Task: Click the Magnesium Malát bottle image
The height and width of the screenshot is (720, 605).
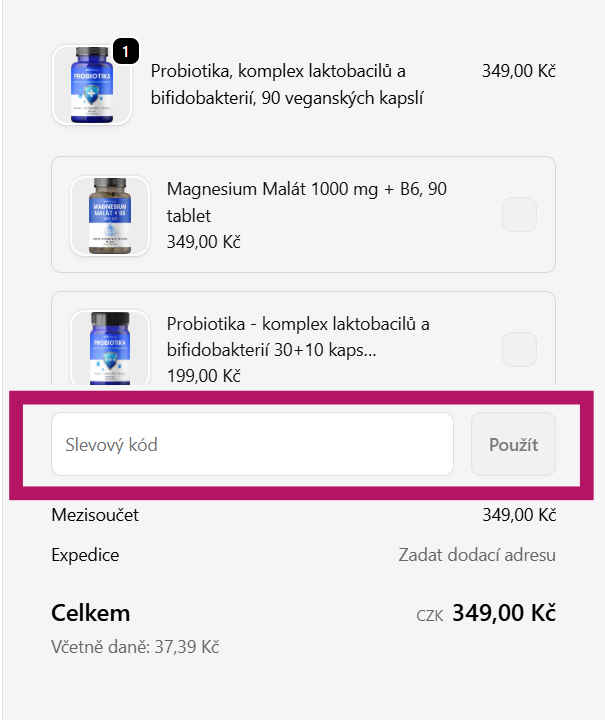Action: point(110,215)
